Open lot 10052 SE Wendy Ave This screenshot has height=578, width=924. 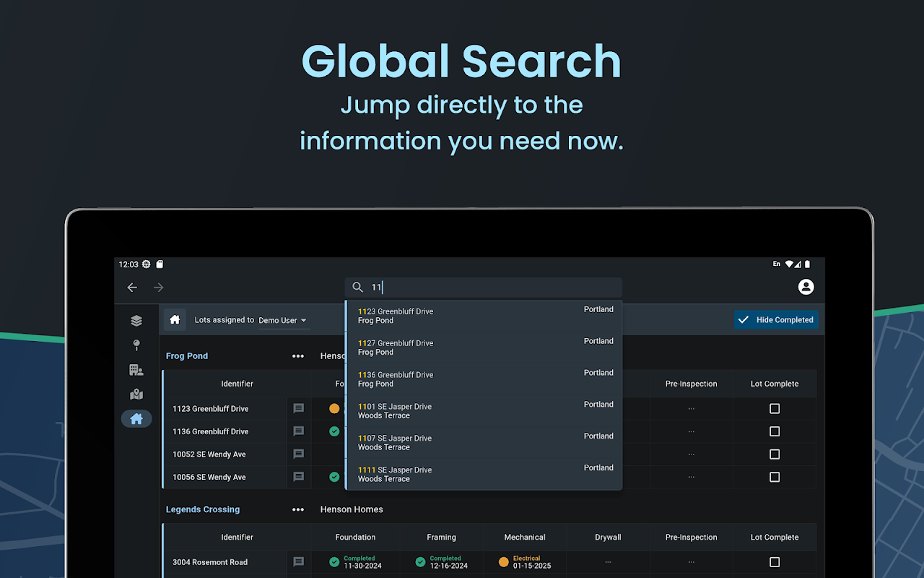click(209, 454)
